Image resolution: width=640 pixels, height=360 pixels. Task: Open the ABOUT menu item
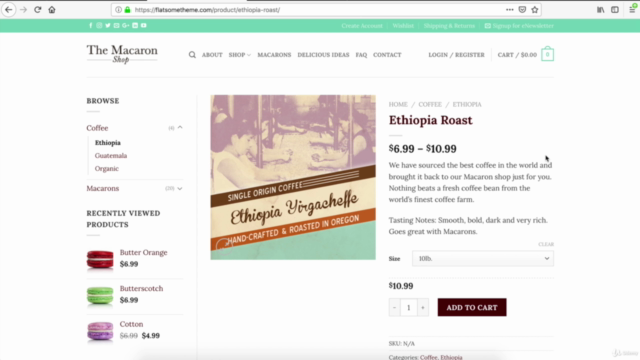212,55
